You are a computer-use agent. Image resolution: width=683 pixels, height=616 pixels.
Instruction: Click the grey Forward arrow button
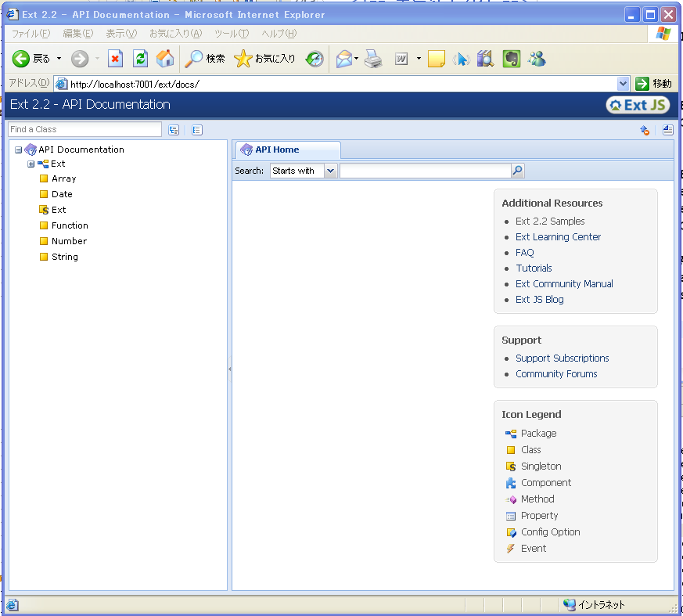[x=80, y=59]
